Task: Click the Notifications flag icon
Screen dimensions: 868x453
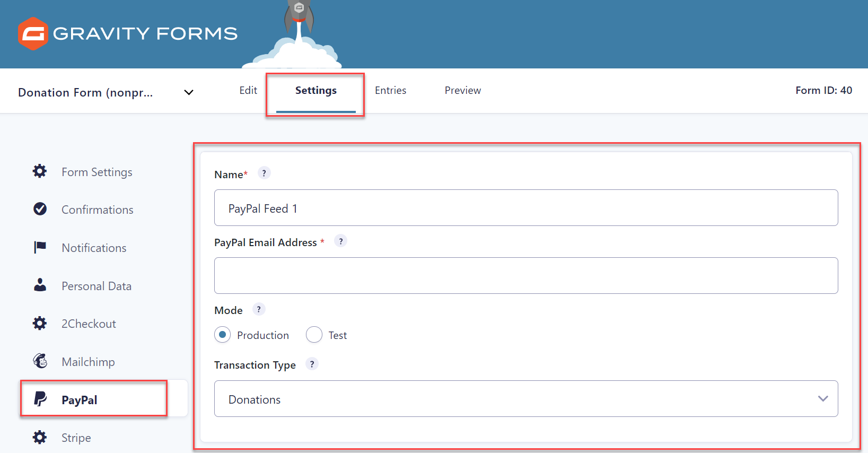Action: tap(40, 247)
